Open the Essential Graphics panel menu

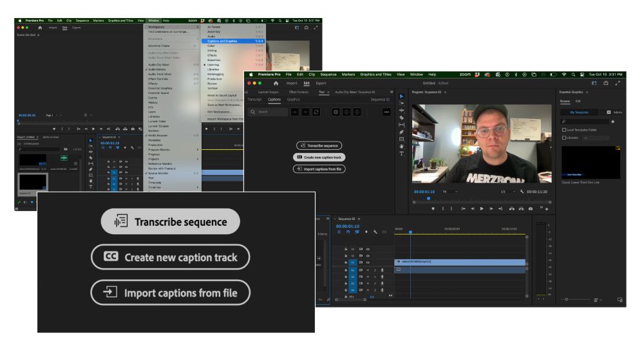[587, 93]
